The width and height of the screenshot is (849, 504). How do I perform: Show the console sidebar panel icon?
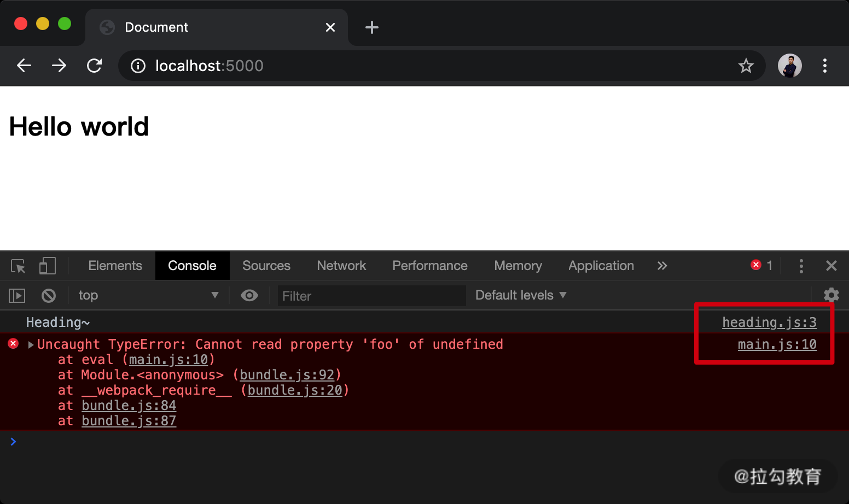[x=17, y=296]
